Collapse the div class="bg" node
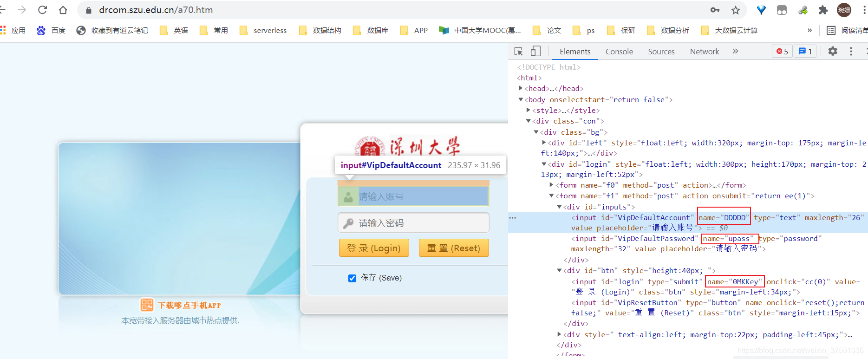This screenshot has width=868, height=359. [x=536, y=132]
